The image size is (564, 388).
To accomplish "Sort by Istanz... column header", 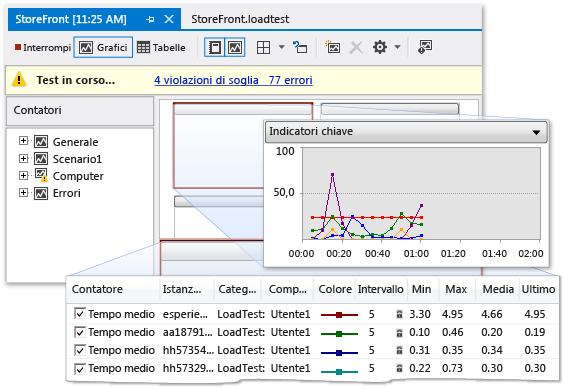I will pos(182,289).
